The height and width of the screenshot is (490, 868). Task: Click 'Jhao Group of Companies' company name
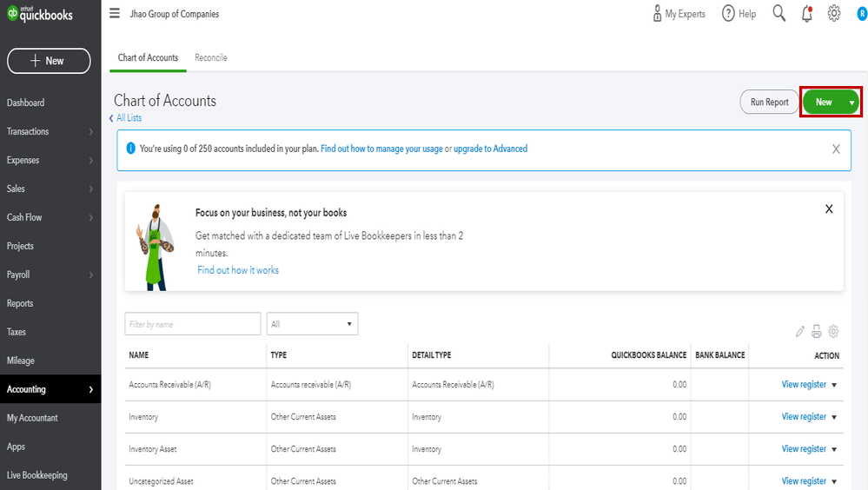coord(175,14)
